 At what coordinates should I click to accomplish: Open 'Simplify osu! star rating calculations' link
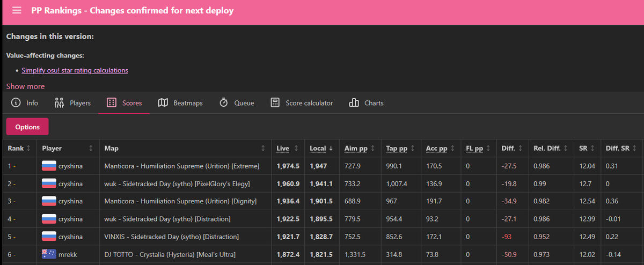(x=75, y=70)
